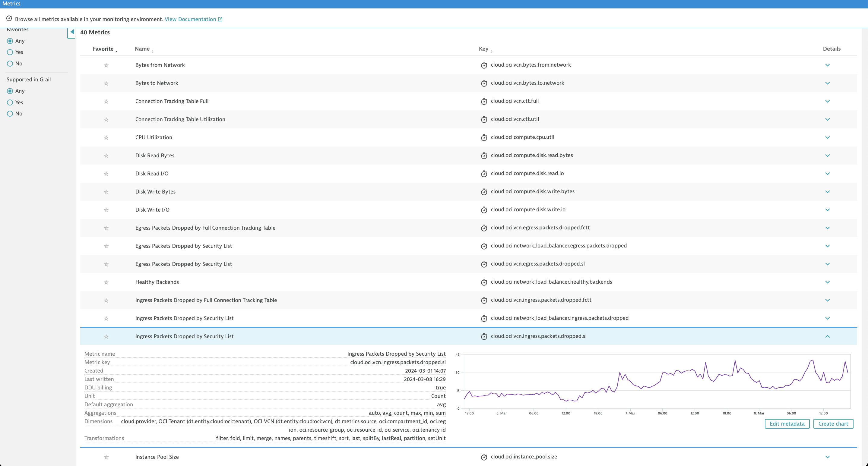
Task: Click the ingress packets line chart
Action: [x=657, y=381]
